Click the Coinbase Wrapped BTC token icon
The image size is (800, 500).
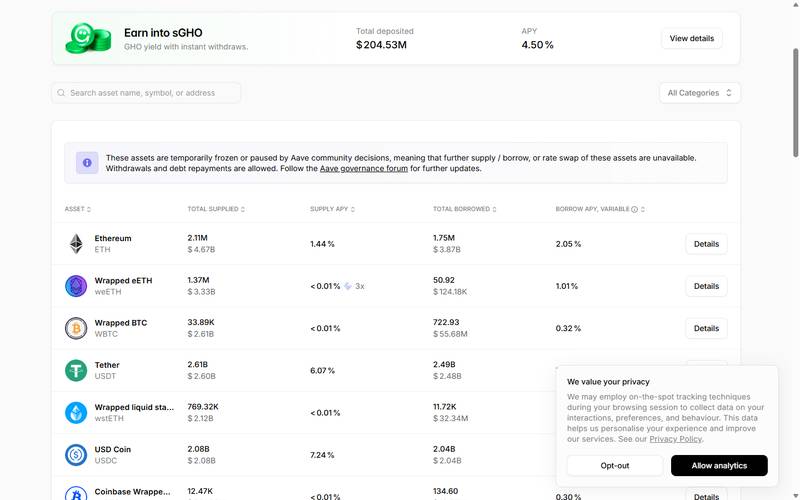pyautogui.click(x=76, y=494)
